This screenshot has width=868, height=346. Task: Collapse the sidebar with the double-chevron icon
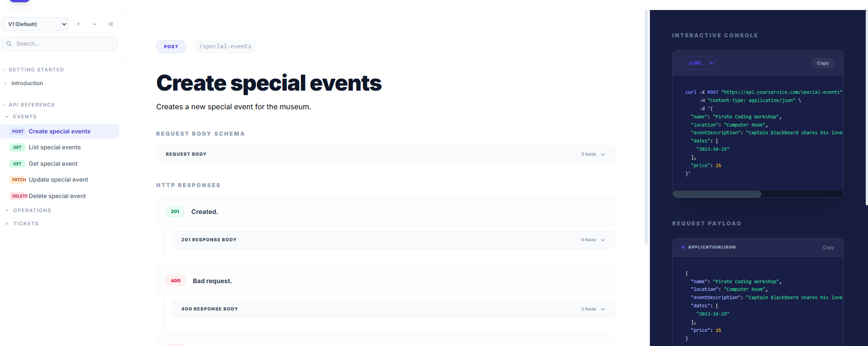pyautogui.click(x=111, y=24)
